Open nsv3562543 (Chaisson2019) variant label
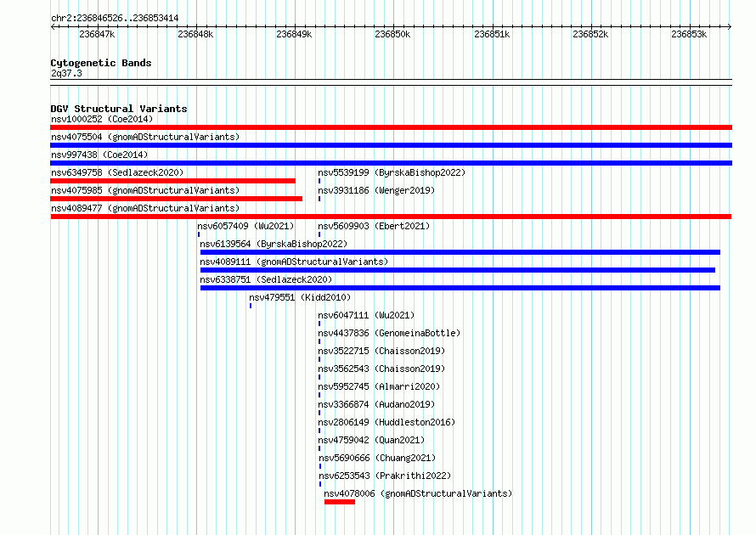Viewport: 756px width, 535px height. pos(381,369)
